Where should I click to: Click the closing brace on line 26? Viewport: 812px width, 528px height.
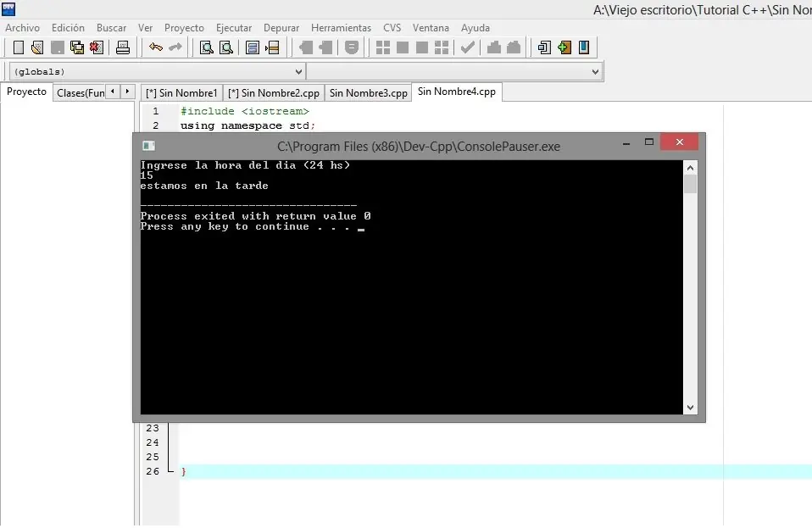point(183,471)
